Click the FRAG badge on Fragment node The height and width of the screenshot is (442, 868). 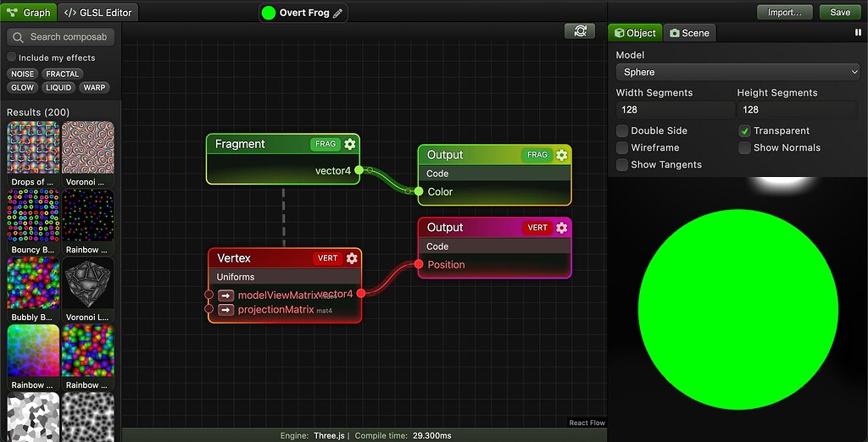[x=325, y=145]
